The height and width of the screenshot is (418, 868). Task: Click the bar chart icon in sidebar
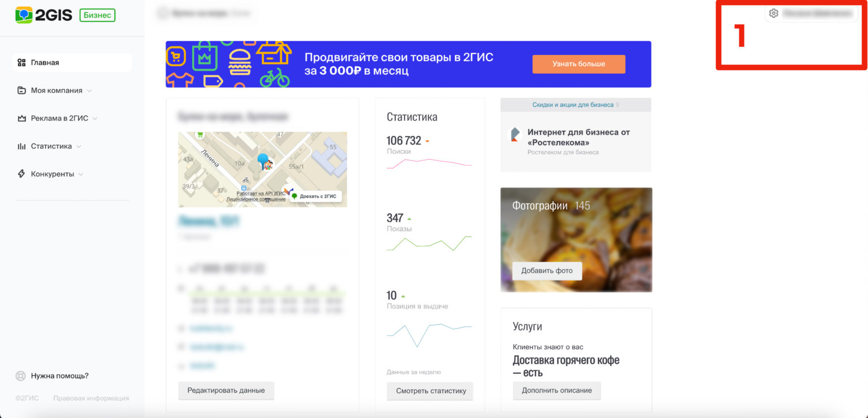(x=21, y=146)
